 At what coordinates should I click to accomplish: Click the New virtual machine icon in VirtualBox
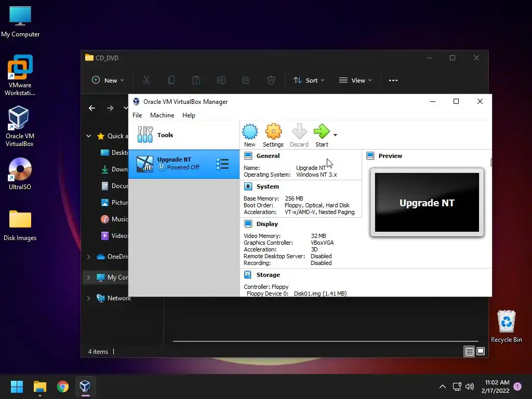250,131
